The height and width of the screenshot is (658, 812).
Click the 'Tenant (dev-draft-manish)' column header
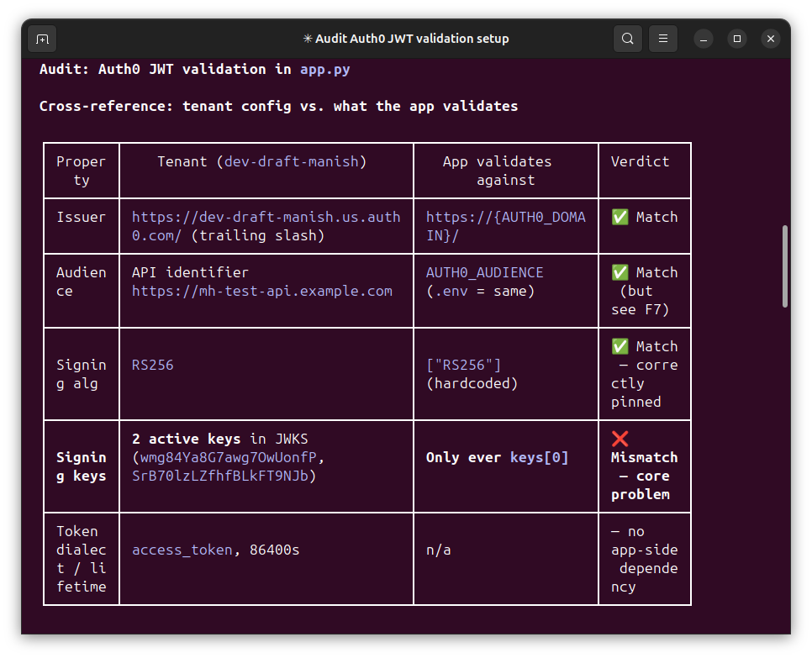click(x=262, y=161)
